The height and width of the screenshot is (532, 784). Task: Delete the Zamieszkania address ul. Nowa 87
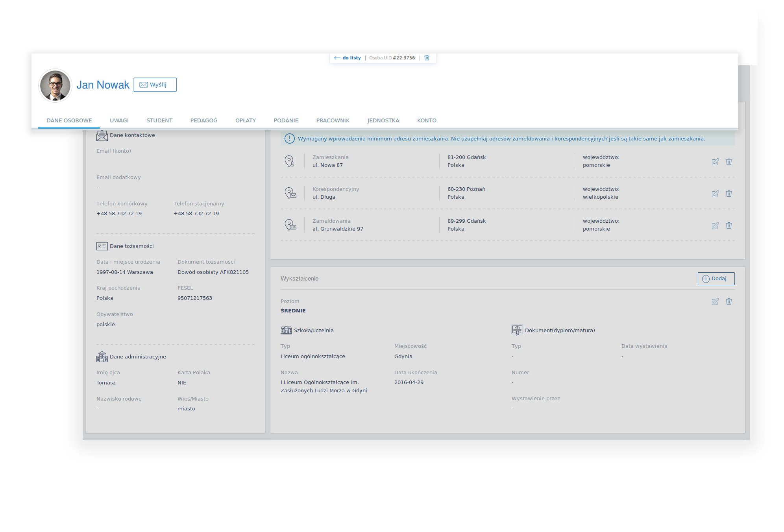tap(729, 162)
